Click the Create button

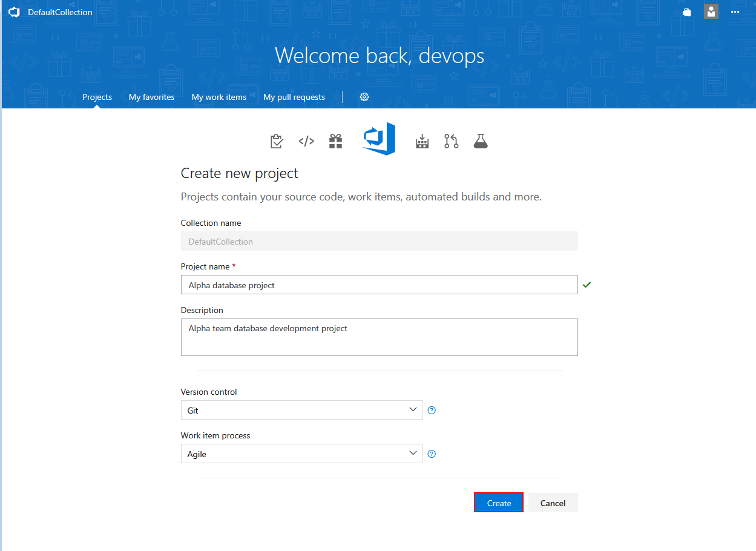tap(499, 503)
